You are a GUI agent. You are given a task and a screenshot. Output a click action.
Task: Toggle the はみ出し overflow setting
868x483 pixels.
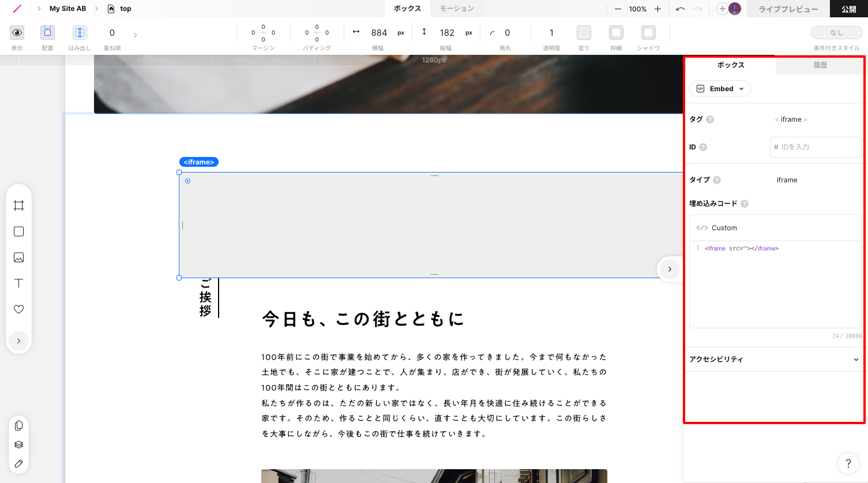(80, 33)
